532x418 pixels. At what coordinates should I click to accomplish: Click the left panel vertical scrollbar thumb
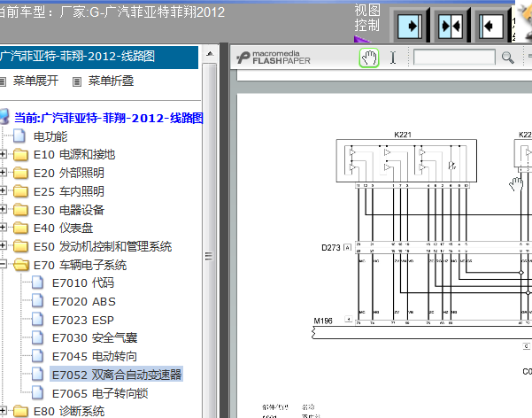point(209,240)
